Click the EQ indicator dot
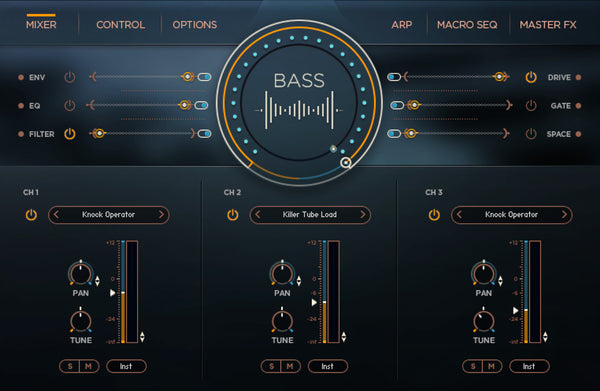The image size is (600, 391). [21, 106]
